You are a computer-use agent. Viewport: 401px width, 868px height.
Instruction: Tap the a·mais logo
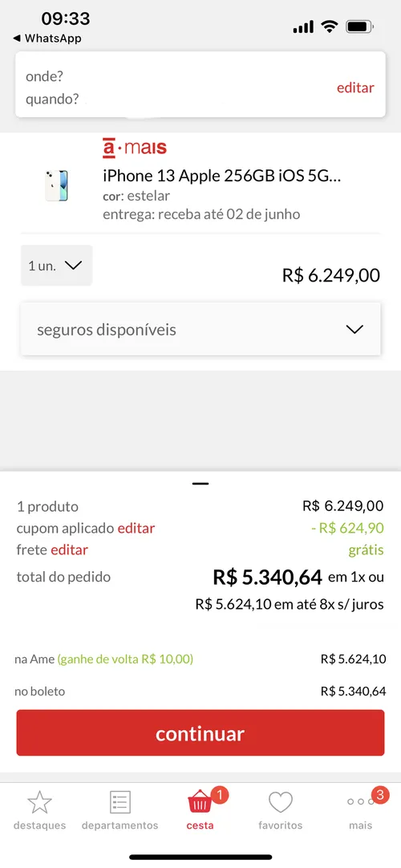(135, 148)
